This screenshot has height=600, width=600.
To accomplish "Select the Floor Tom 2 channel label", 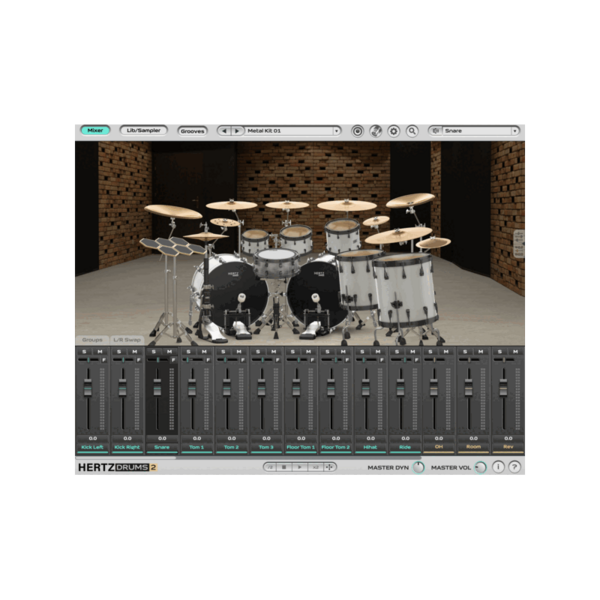I will [336, 447].
